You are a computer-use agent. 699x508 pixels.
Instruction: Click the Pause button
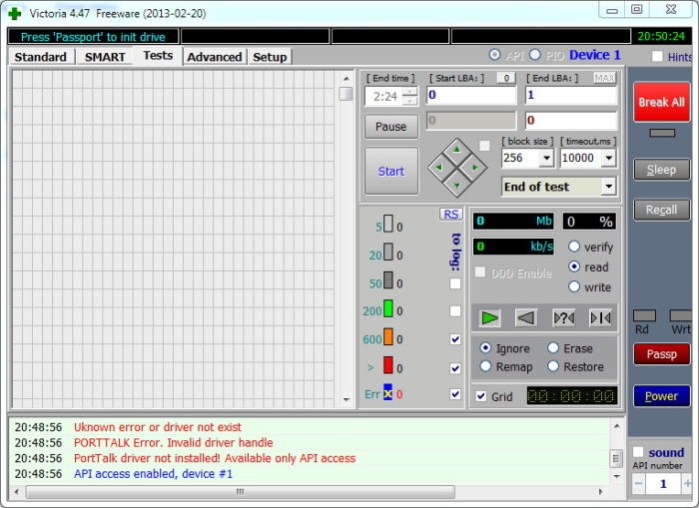[391, 127]
